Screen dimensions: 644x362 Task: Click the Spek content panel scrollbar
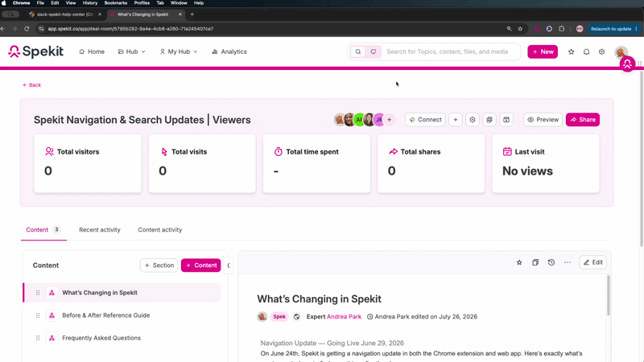click(609, 295)
